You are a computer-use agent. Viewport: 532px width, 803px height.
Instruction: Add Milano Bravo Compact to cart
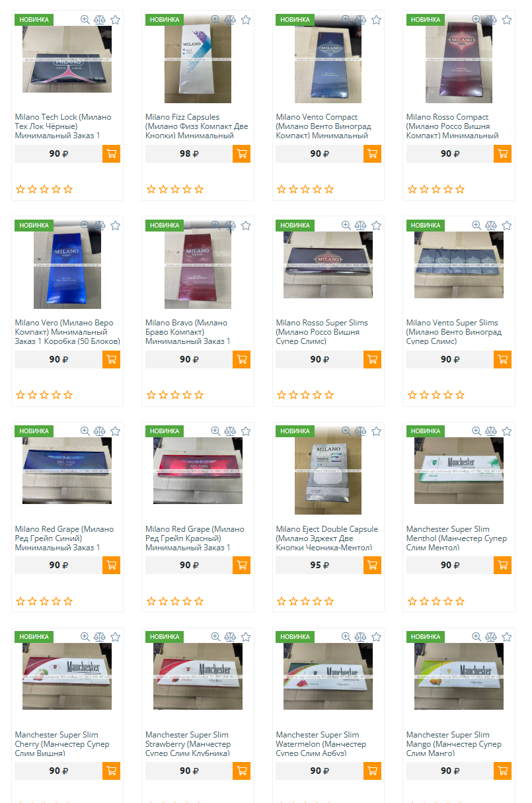coord(242,359)
